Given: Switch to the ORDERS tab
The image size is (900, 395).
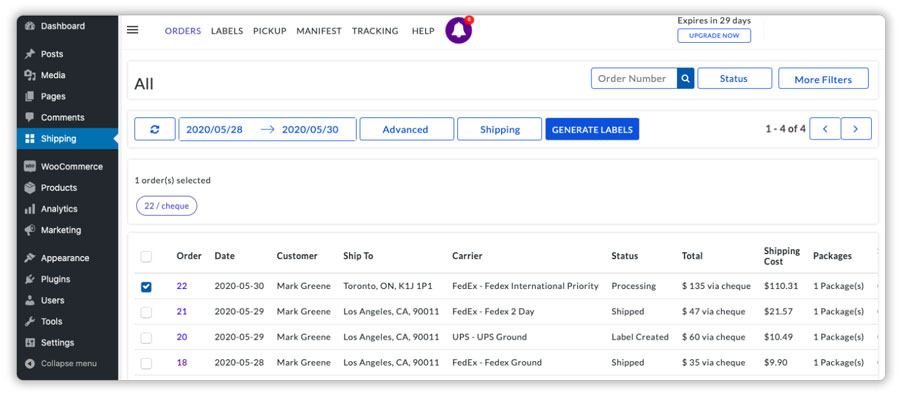Looking at the screenshot, I should 183,31.
